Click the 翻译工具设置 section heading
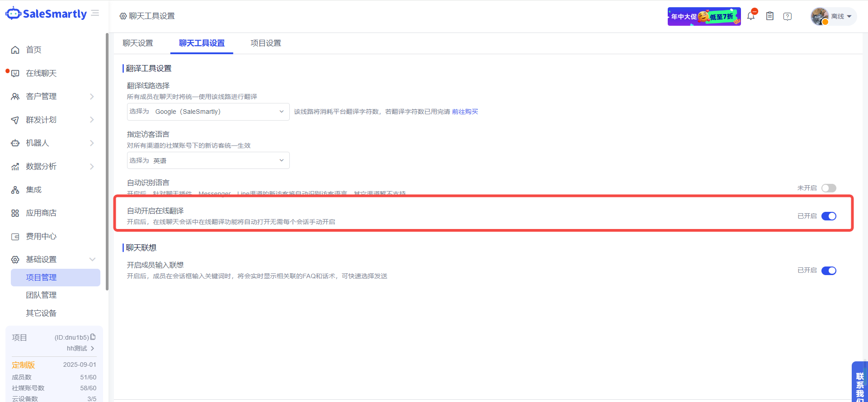The height and width of the screenshot is (402, 868). 149,68
